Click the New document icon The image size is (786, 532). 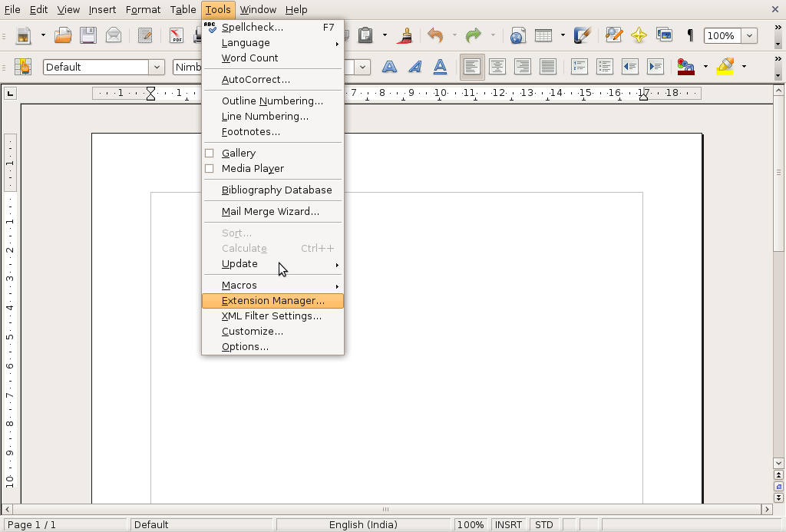(x=23, y=35)
